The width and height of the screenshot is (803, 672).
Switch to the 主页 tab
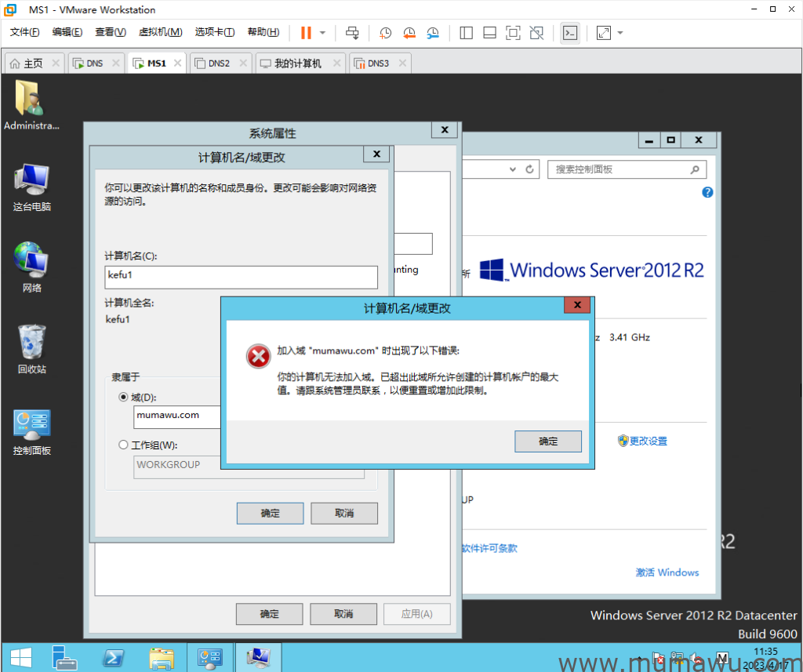(33, 64)
